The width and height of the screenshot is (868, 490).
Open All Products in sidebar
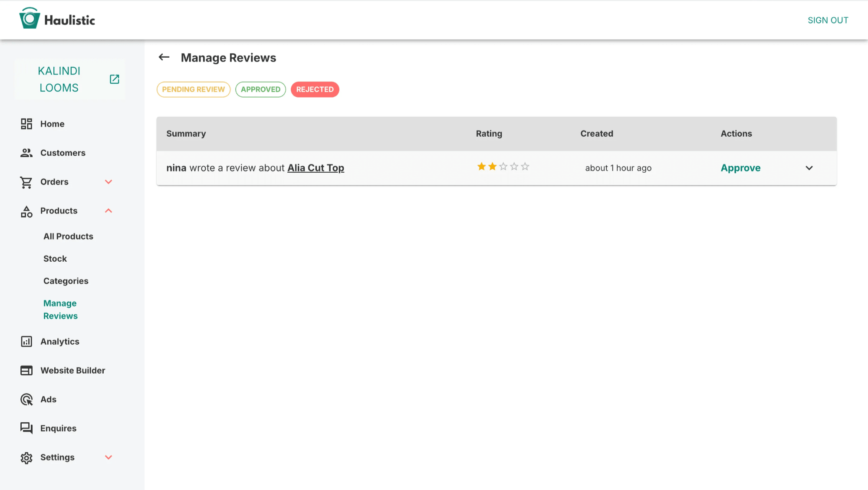pyautogui.click(x=68, y=237)
